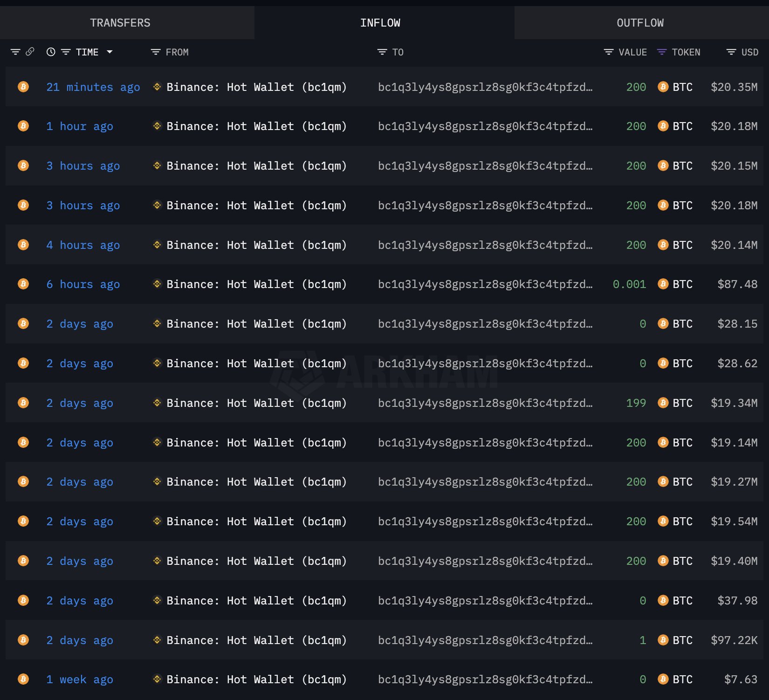Click Binance Hot Wallet in 6 hours ago row
The width and height of the screenshot is (769, 700).
click(x=256, y=284)
